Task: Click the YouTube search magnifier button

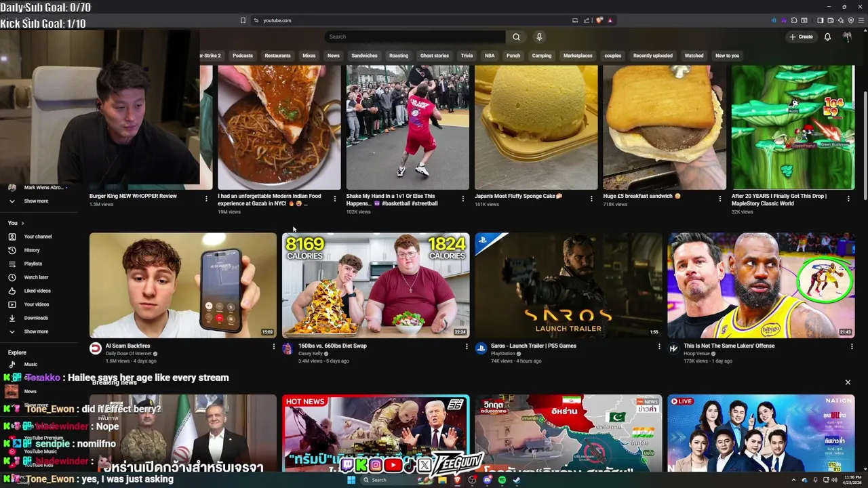Action: point(516,37)
